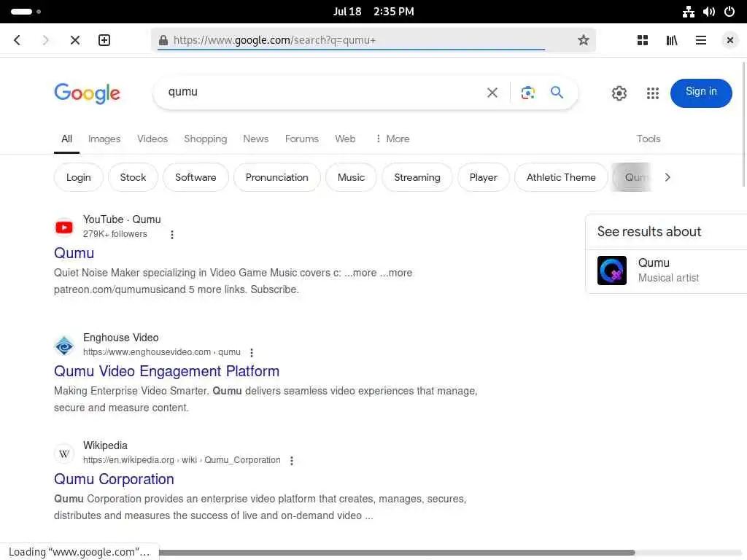Select the Software suggestion chip
The height and width of the screenshot is (560, 747).
pyautogui.click(x=196, y=177)
